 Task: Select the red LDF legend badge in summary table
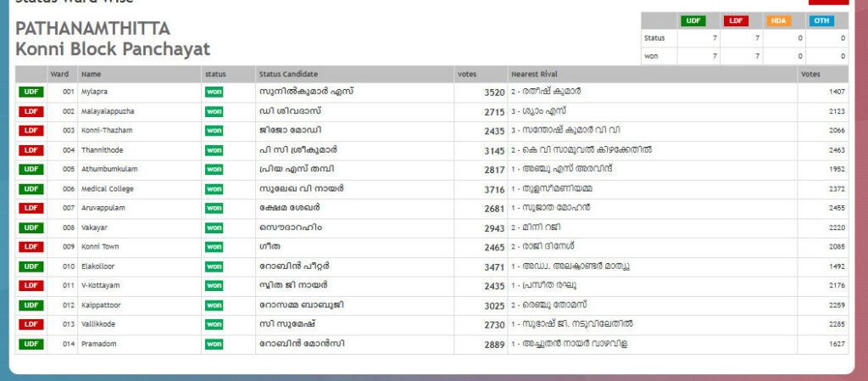coord(735,20)
